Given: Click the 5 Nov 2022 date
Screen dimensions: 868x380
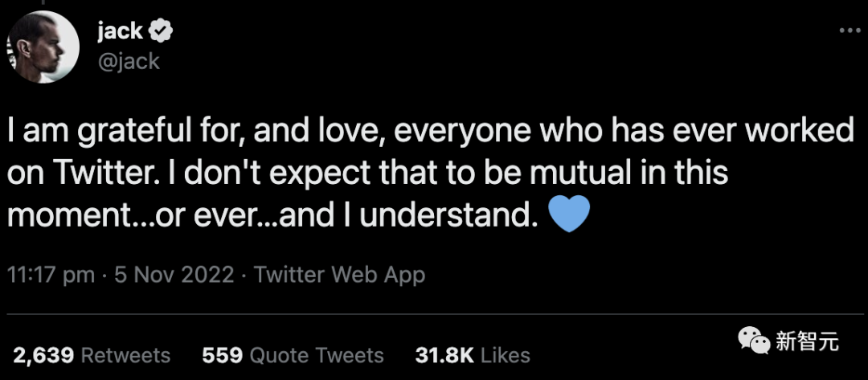Looking at the screenshot, I should pyautogui.click(x=174, y=275).
